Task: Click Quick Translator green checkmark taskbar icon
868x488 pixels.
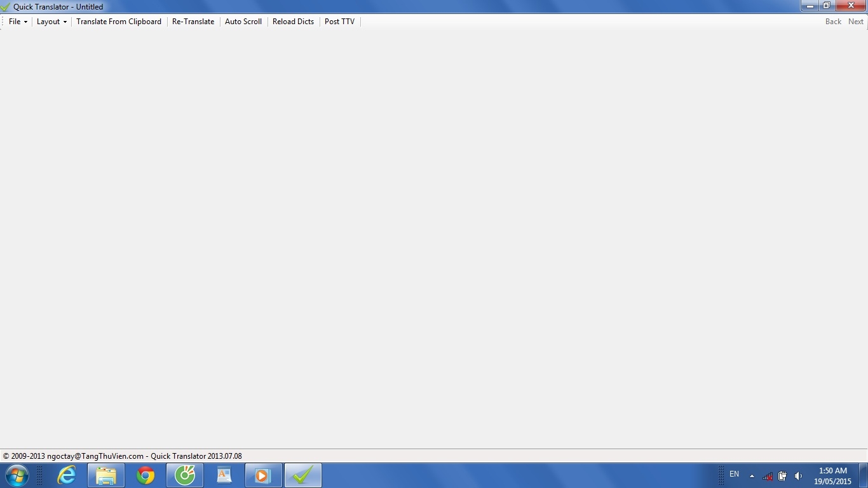Action: click(303, 475)
